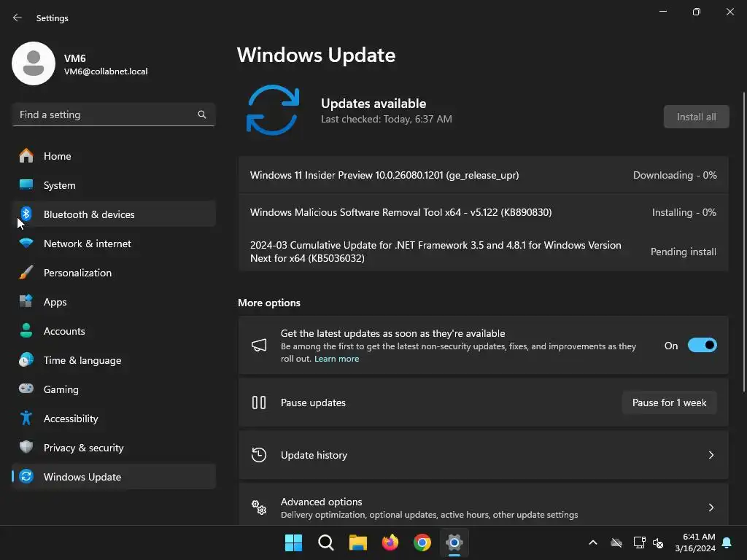Click the vertical scrollbar on right

[743, 242]
